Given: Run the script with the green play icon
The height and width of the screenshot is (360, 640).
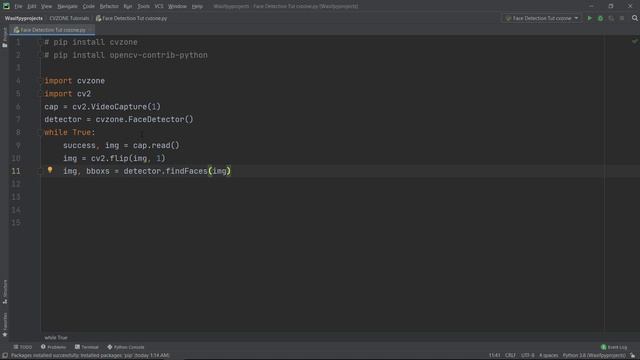Looking at the screenshot, I should pos(589,18).
